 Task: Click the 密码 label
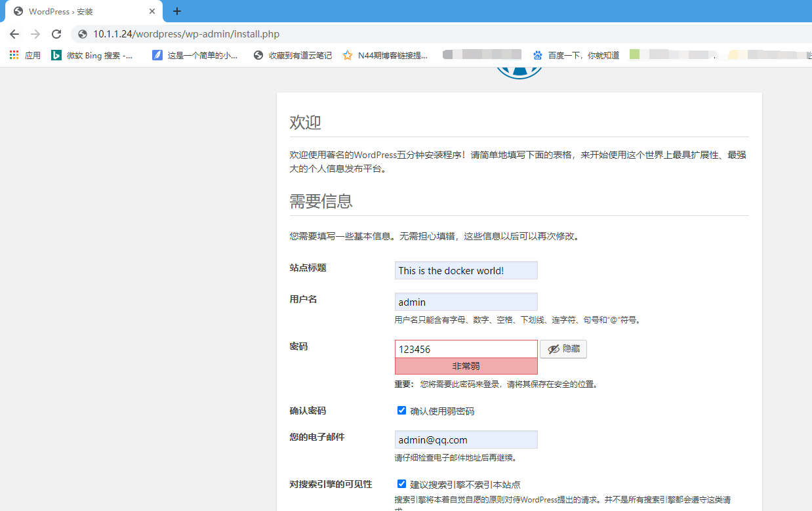(299, 346)
